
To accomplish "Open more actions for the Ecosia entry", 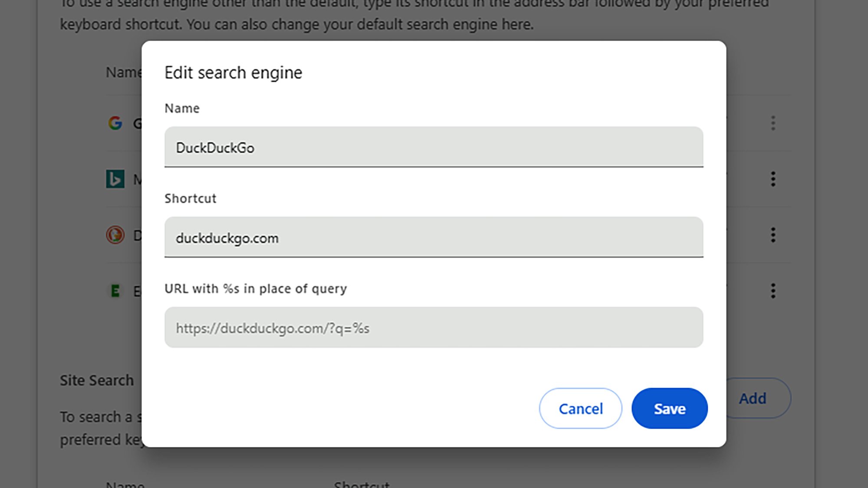I will pos(774,291).
